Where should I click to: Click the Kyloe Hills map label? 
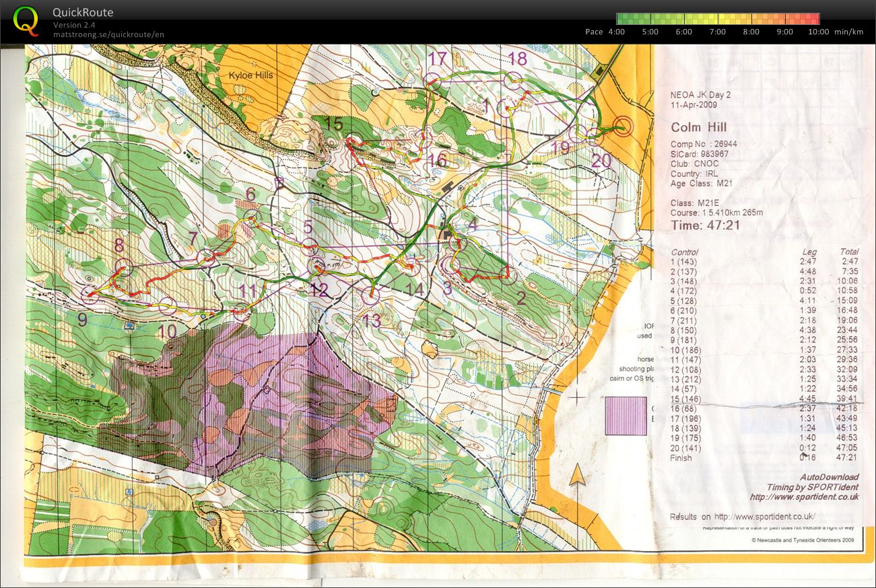tap(251, 75)
